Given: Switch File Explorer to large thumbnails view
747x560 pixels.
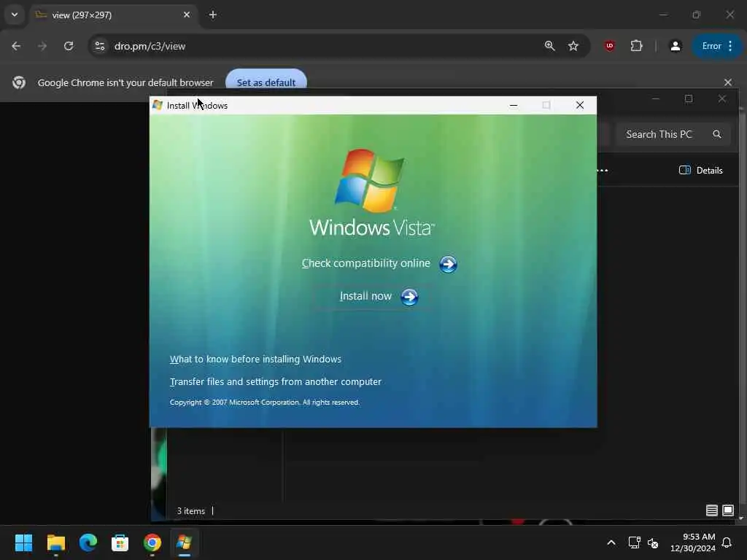Looking at the screenshot, I should click(728, 510).
